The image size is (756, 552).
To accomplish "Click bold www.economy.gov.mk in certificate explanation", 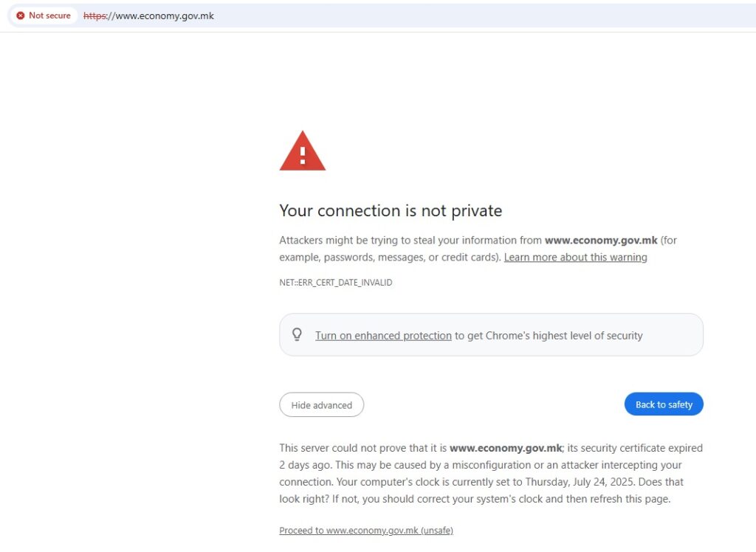I will (x=505, y=448).
